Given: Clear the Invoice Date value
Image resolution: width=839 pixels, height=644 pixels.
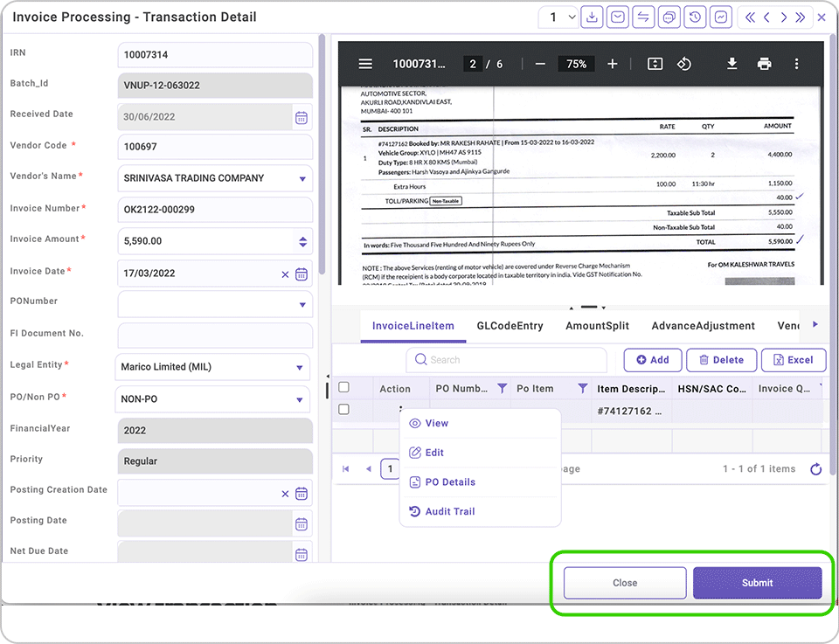Looking at the screenshot, I should pyautogui.click(x=285, y=274).
